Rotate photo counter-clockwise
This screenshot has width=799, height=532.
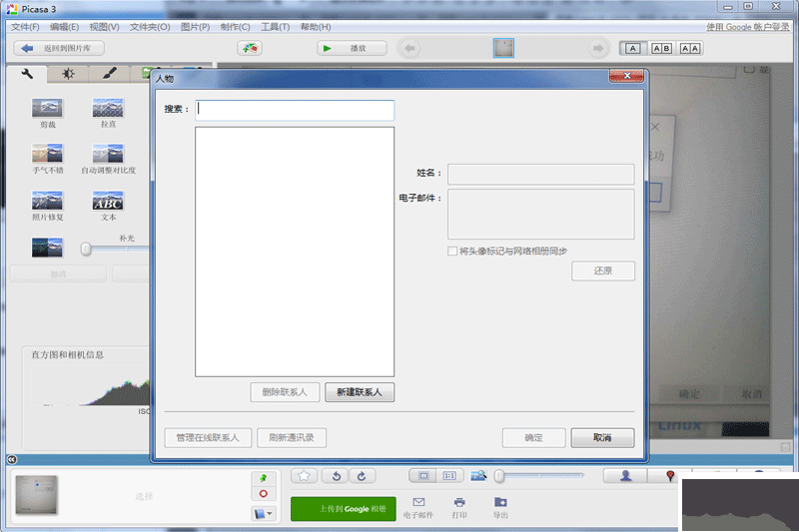click(338, 476)
